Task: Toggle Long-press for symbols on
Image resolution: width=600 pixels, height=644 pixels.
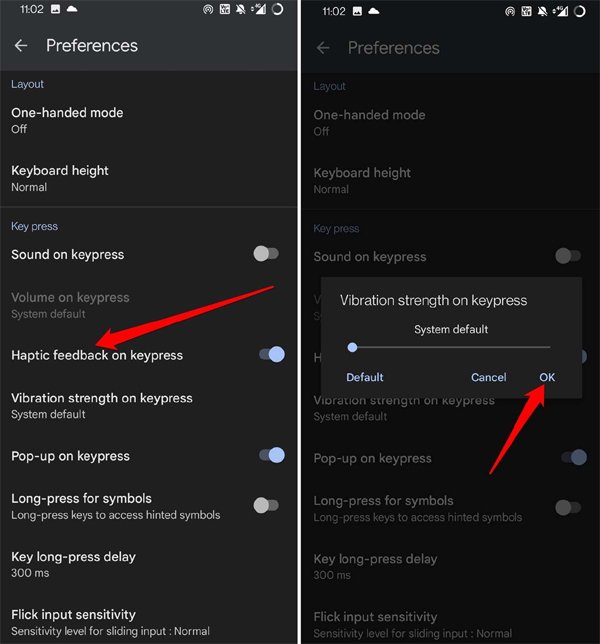Action: point(266,505)
